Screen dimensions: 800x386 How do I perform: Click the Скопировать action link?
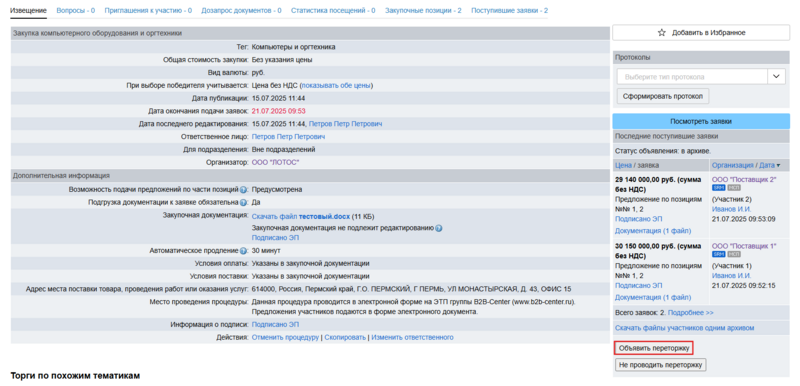pos(345,338)
